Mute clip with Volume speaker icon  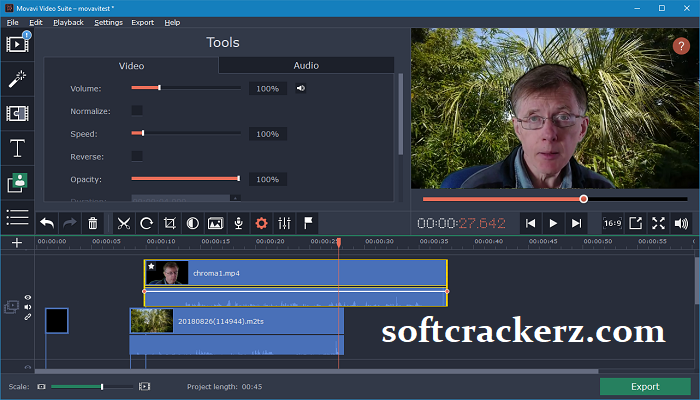301,88
